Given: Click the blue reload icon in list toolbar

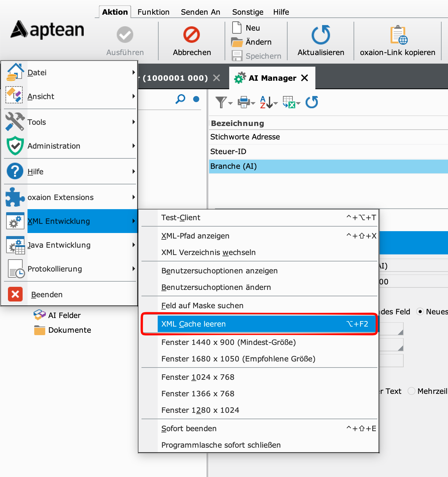Looking at the screenshot, I should pos(312,102).
